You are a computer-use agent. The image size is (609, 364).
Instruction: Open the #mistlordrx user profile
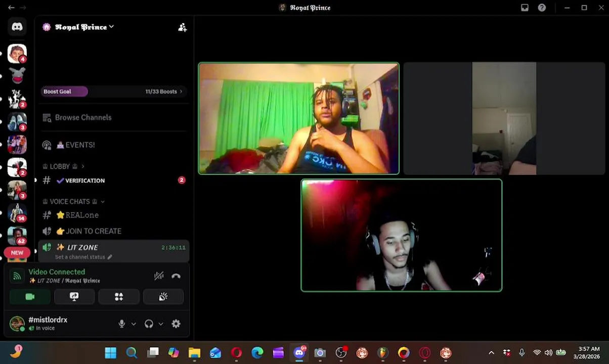coord(48,324)
